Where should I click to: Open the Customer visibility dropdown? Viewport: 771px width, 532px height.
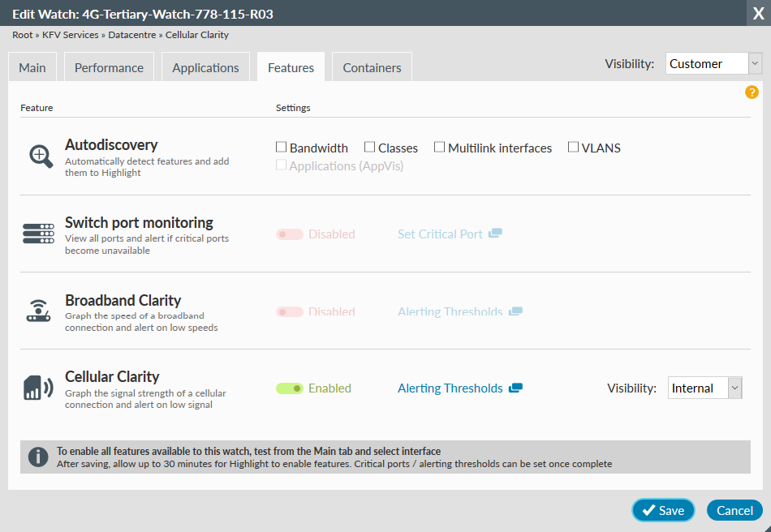point(713,63)
